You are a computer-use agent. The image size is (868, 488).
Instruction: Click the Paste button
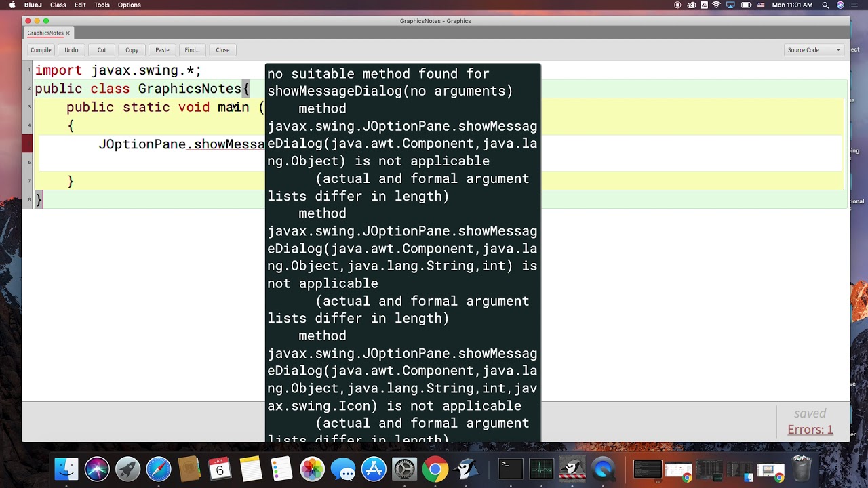(162, 49)
